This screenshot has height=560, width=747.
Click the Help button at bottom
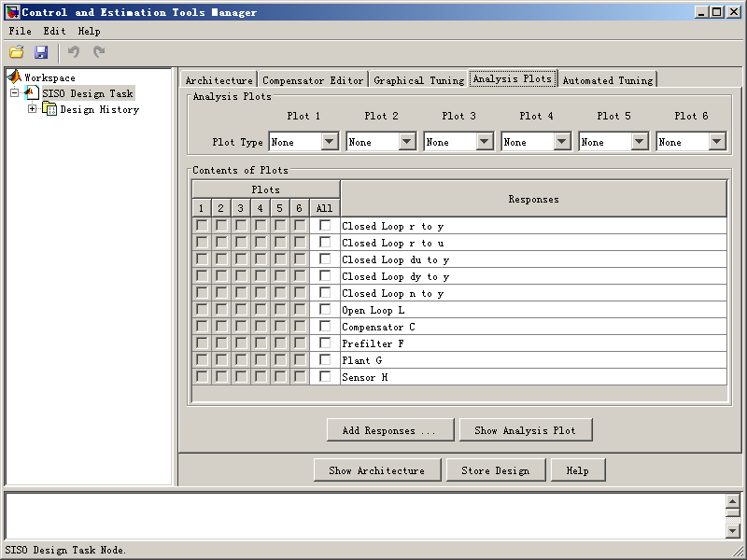577,470
